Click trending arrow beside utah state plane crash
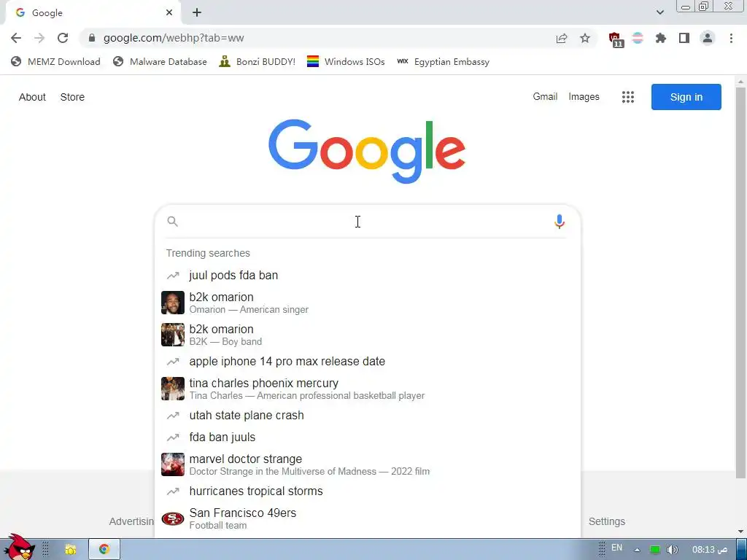Image resolution: width=747 pixels, height=560 pixels. click(172, 416)
